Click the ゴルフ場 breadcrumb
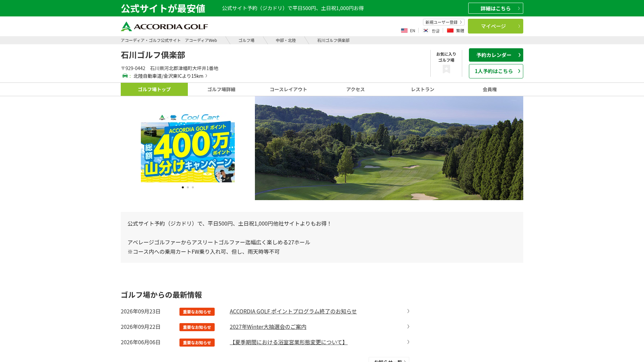This screenshot has width=644, height=362. [246, 40]
